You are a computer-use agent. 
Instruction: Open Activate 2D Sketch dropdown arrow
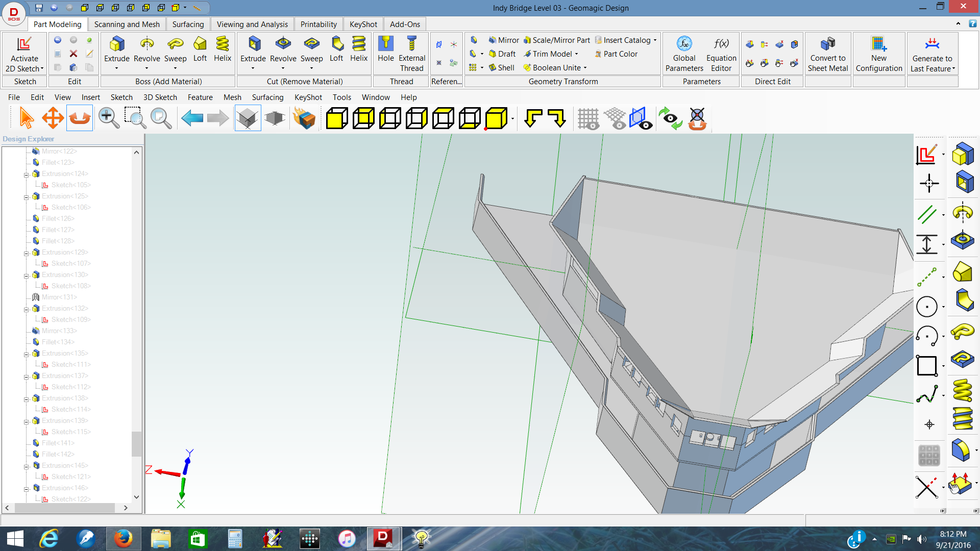42,69
